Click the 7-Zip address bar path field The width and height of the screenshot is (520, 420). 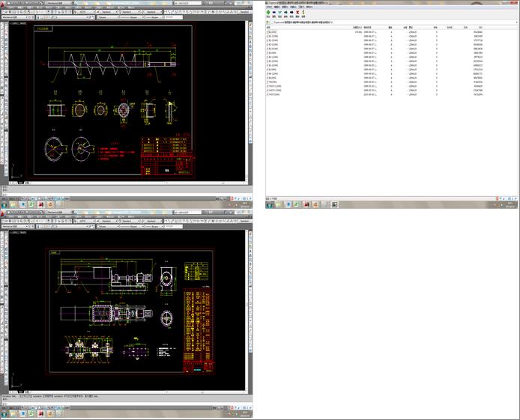[393, 22]
